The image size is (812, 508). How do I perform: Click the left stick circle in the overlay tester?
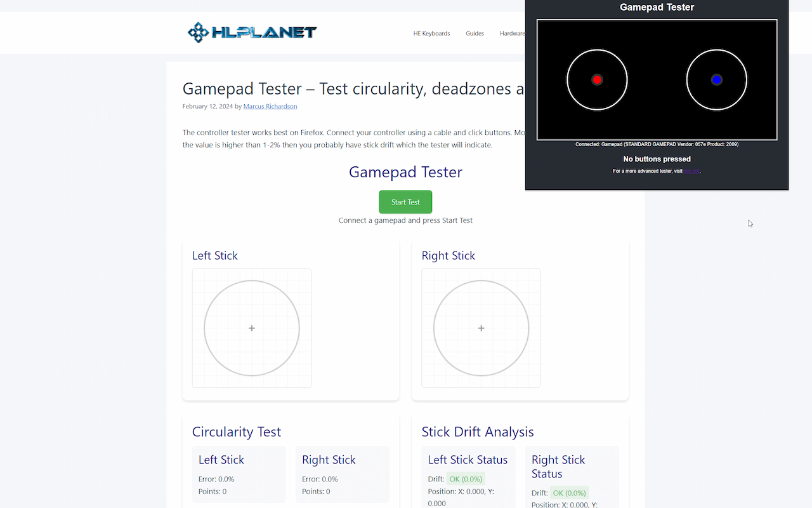pyautogui.click(x=597, y=80)
